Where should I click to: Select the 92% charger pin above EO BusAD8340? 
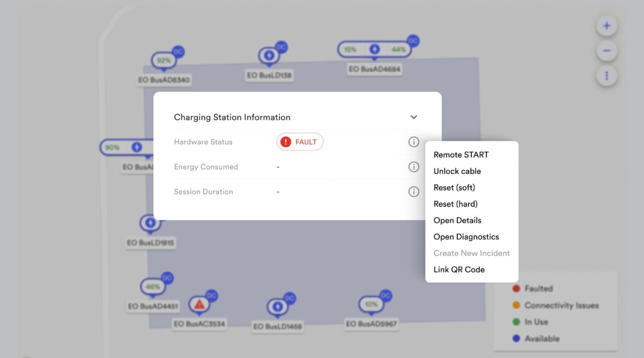pos(164,60)
